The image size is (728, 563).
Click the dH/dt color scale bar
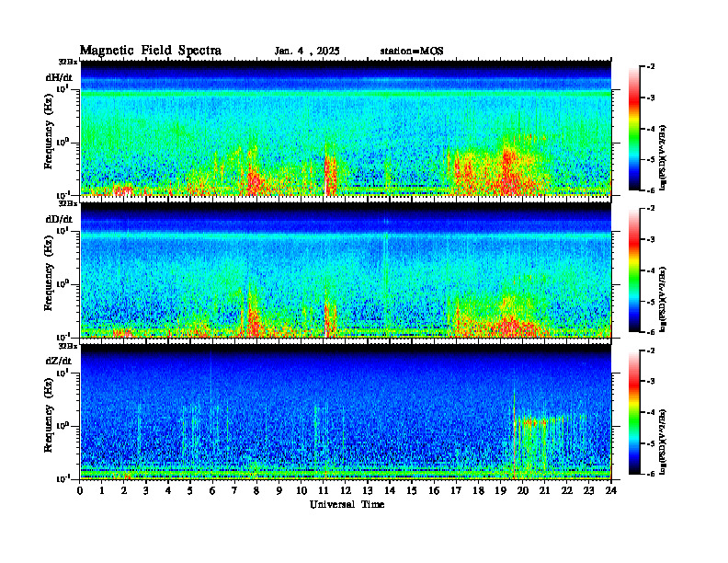[x=634, y=129]
